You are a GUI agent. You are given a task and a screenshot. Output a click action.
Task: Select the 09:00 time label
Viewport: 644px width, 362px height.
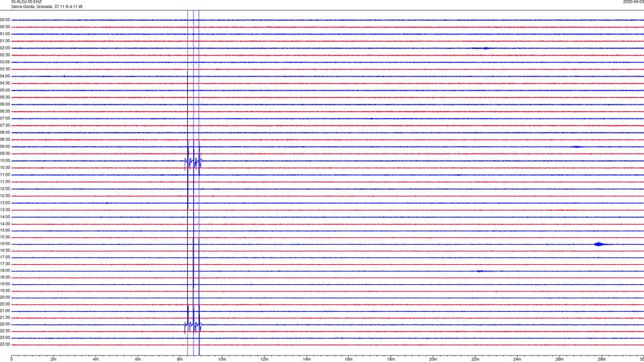point(5,147)
